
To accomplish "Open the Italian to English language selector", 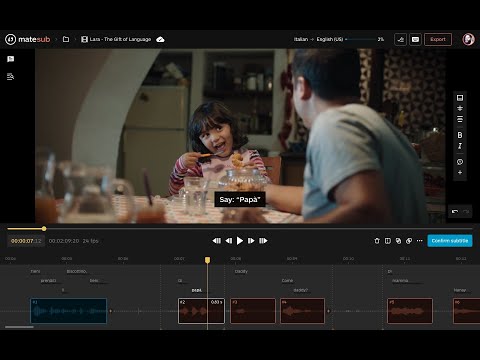I will 320,39.
